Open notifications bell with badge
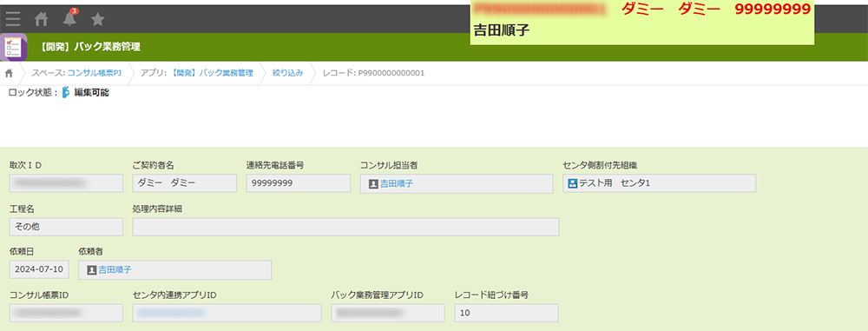This screenshot has height=331, width=868. click(x=69, y=18)
